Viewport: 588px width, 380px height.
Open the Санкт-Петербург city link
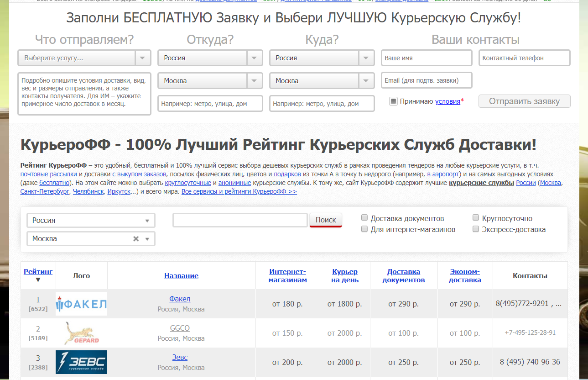pos(45,191)
